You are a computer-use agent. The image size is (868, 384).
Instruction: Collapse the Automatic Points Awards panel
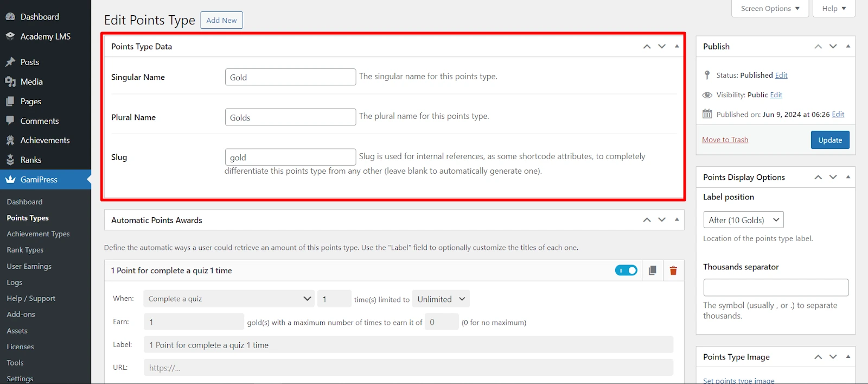(677, 219)
